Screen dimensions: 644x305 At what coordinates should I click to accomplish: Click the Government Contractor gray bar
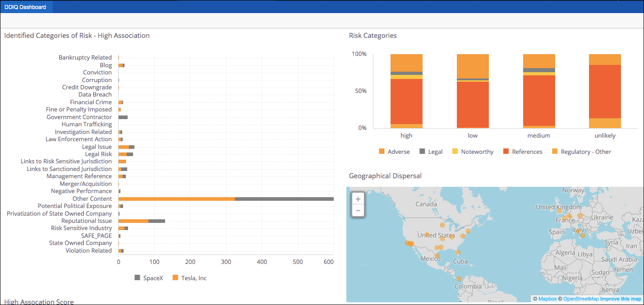(123, 117)
